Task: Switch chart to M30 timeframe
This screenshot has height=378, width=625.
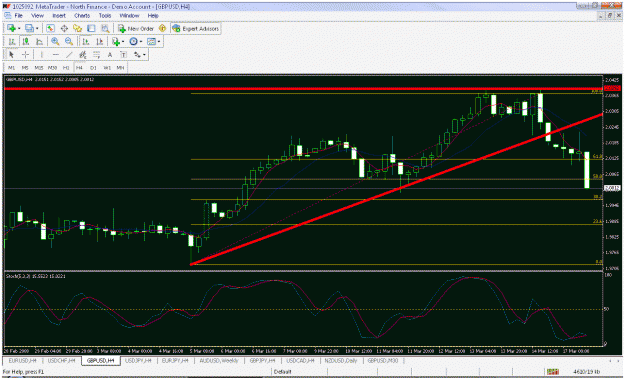Action: 52,68
